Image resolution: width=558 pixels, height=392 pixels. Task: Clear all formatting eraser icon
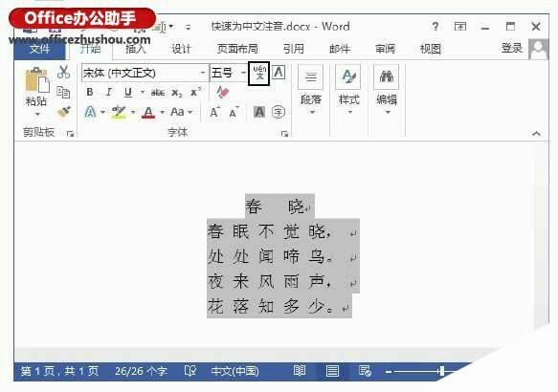223,93
